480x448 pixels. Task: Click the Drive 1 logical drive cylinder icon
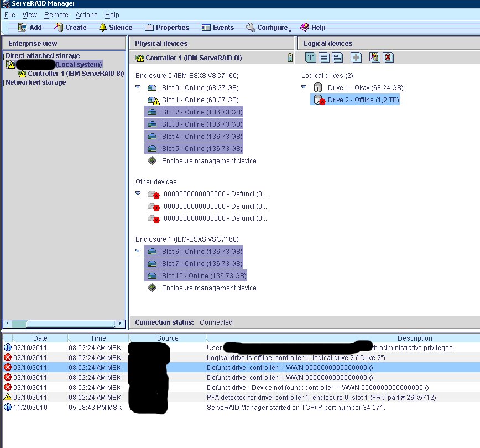[318, 88]
